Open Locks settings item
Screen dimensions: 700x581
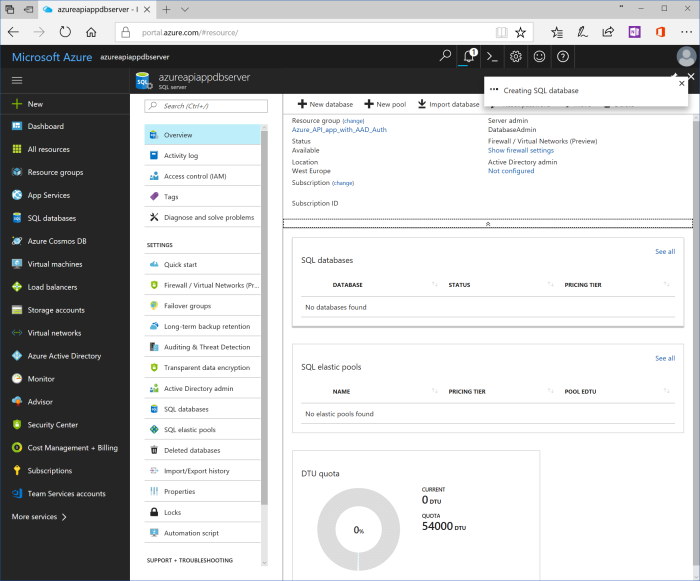click(202, 512)
